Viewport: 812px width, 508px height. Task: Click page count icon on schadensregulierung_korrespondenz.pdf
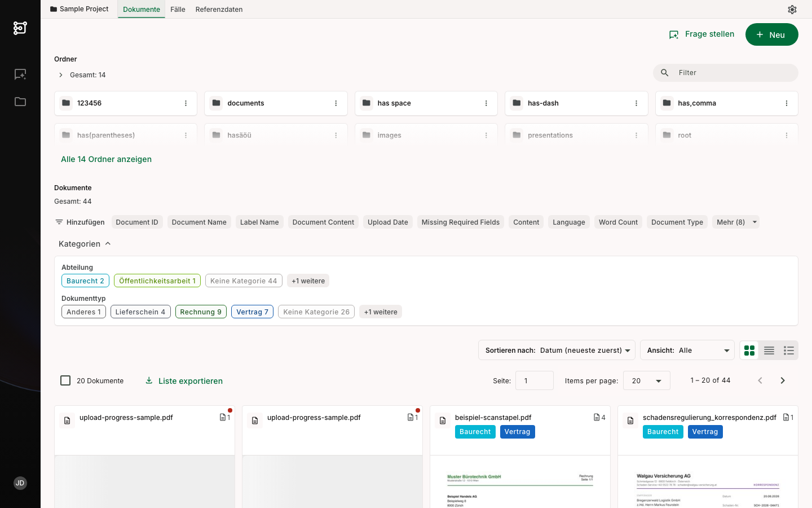point(786,418)
